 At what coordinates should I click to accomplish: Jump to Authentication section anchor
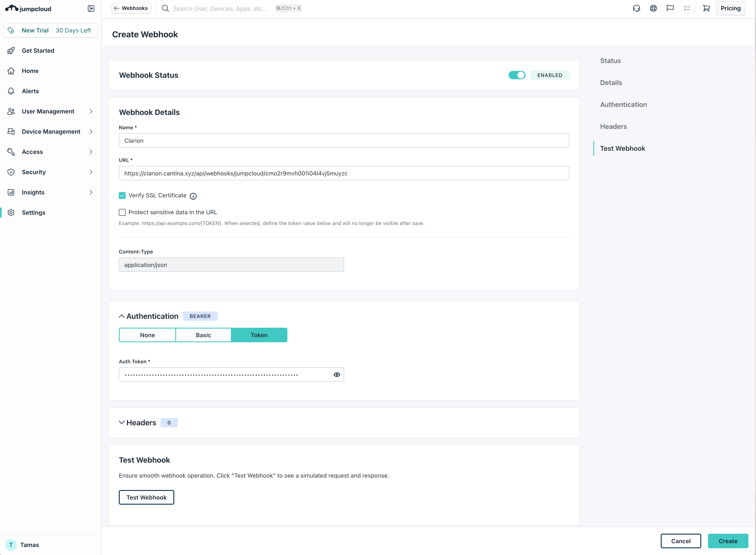coord(623,104)
